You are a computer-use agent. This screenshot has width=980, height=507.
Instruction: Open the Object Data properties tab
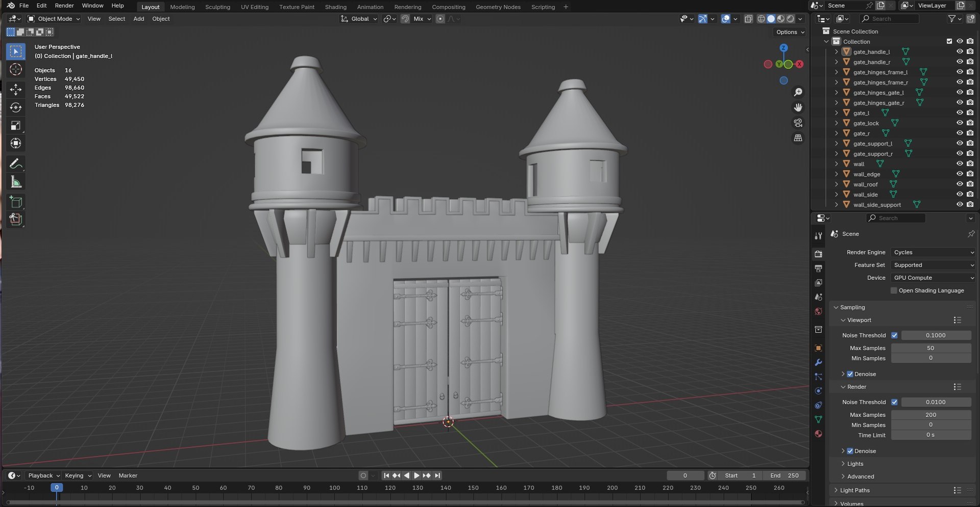coord(819,419)
